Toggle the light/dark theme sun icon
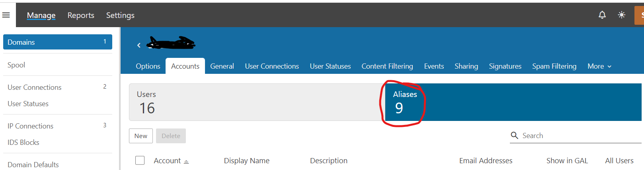The image size is (644, 170). tap(621, 15)
